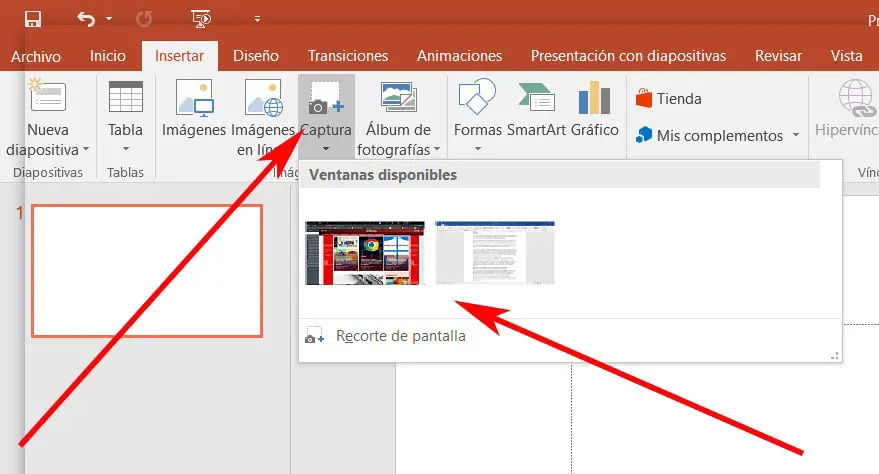This screenshot has height=474, width=879.
Task: Open the undo history dropdown arrow
Action: (x=109, y=19)
